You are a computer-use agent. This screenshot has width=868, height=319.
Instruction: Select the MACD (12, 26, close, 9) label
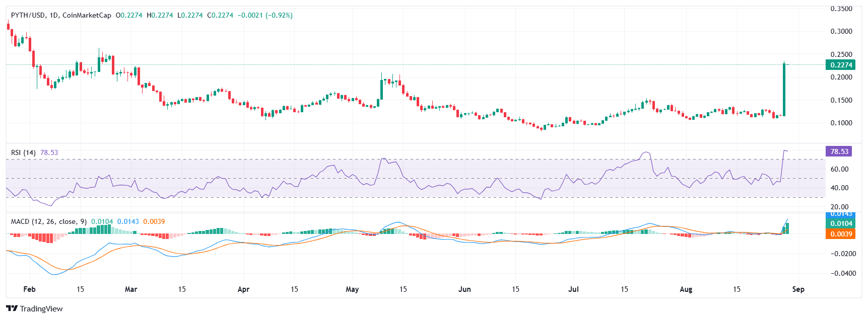(48, 221)
